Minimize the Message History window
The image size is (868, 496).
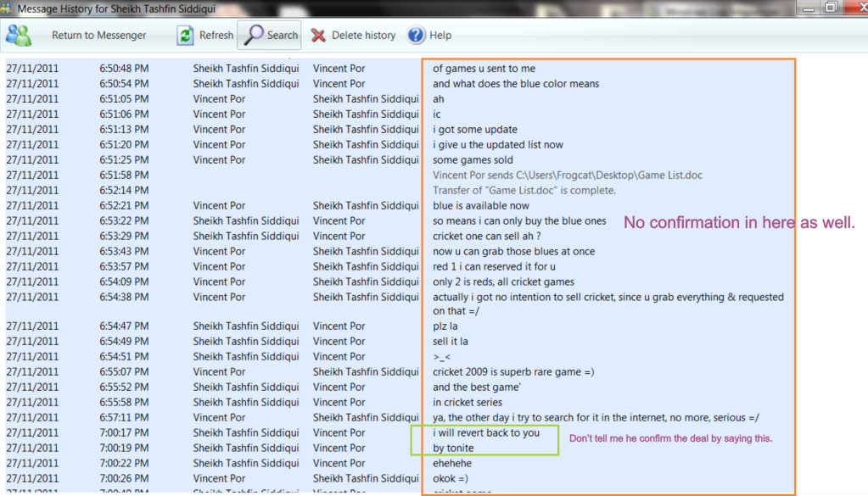(808, 8)
